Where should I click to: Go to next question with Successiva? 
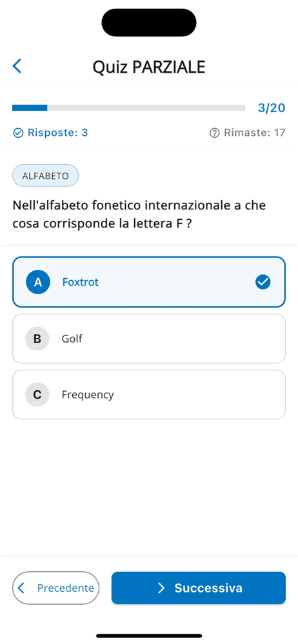199,588
